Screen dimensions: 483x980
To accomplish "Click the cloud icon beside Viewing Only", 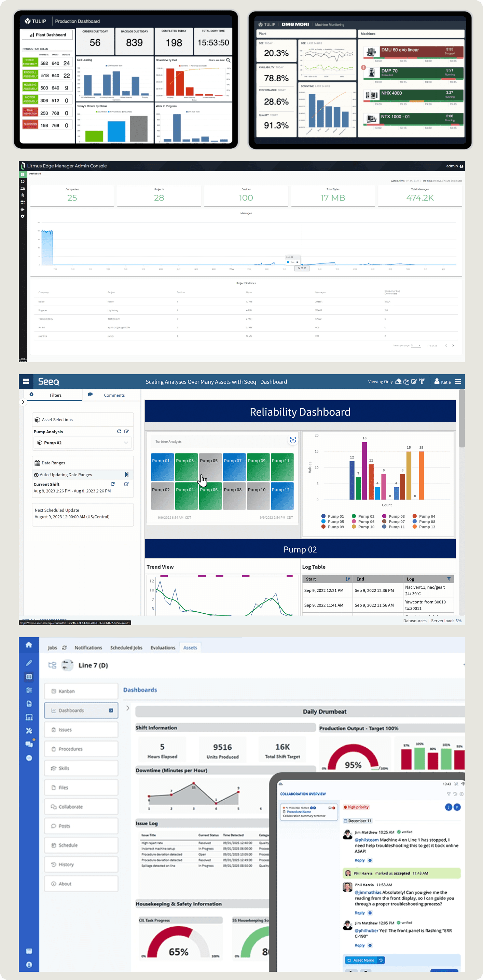I will tap(398, 381).
